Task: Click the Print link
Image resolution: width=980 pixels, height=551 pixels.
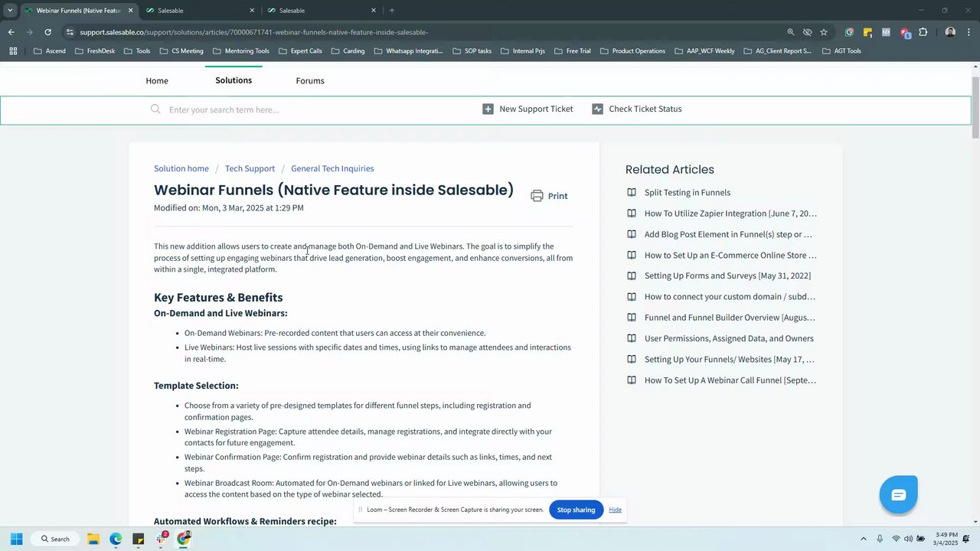Action: click(557, 196)
